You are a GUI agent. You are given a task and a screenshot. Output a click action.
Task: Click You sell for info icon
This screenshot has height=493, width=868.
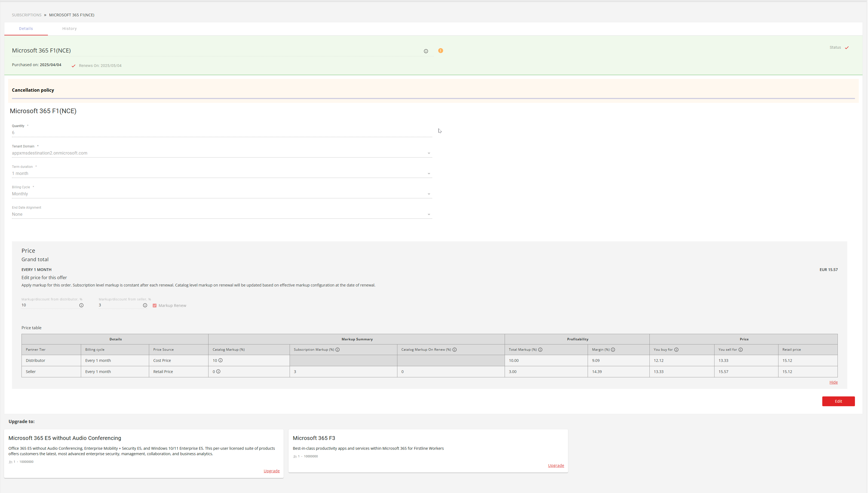[741, 350]
